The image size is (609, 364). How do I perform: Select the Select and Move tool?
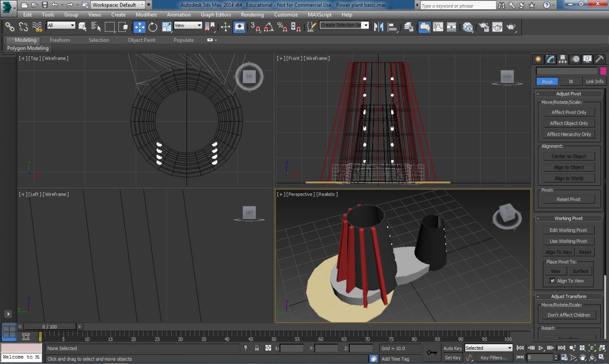click(139, 27)
